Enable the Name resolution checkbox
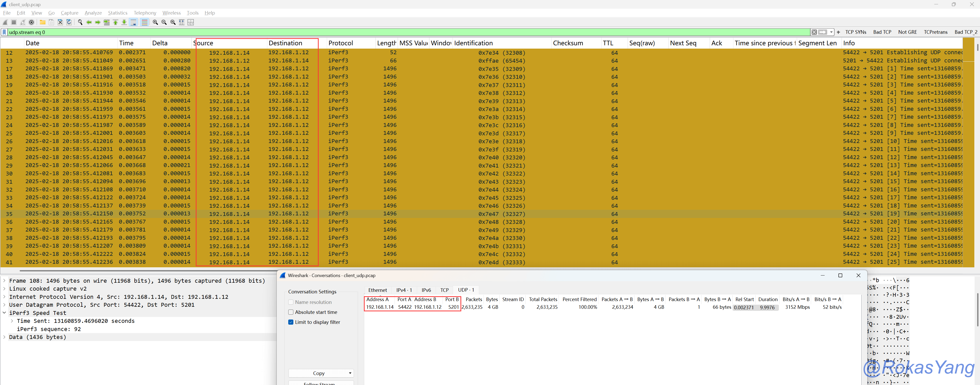 (291, 302)
